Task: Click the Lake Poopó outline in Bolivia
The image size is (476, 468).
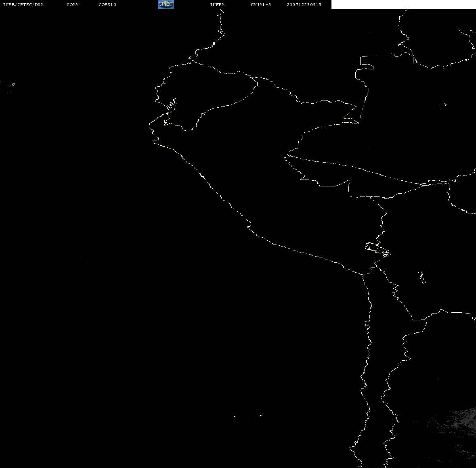Action: (x=422, y=277)
